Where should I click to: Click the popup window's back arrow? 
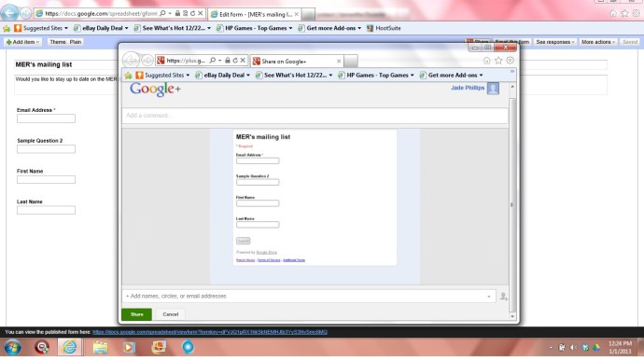click(131, 61)
